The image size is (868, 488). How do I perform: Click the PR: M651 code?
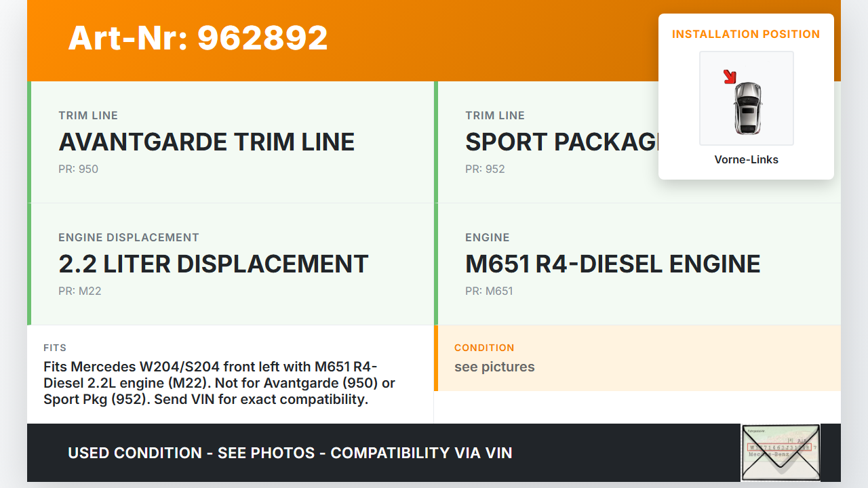(489, 291)
